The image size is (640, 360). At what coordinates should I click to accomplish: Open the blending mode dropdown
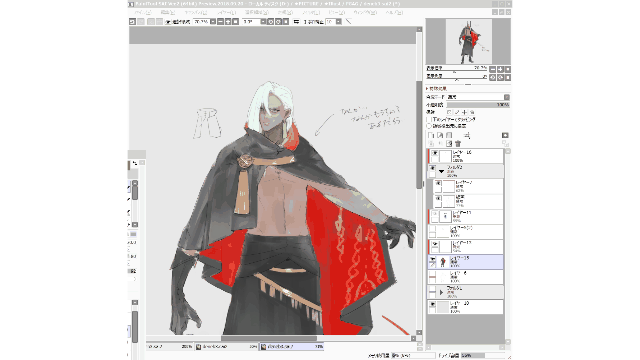point(478,97)
